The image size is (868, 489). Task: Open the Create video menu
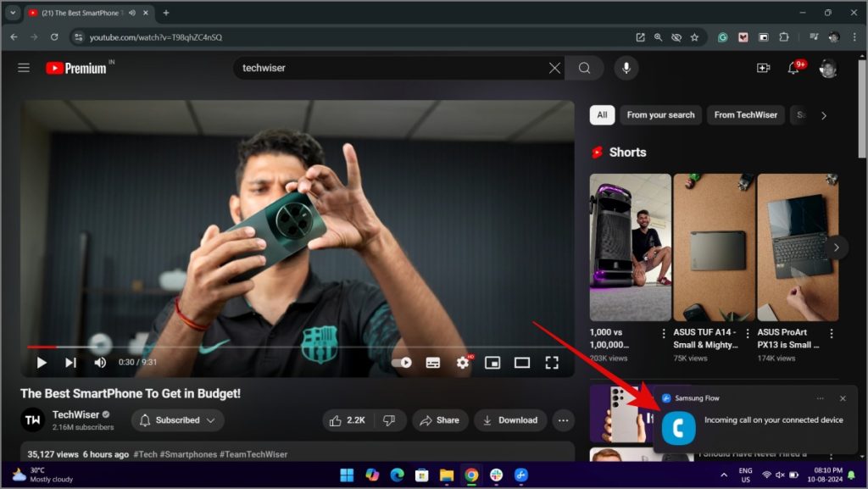click(764, 68)
